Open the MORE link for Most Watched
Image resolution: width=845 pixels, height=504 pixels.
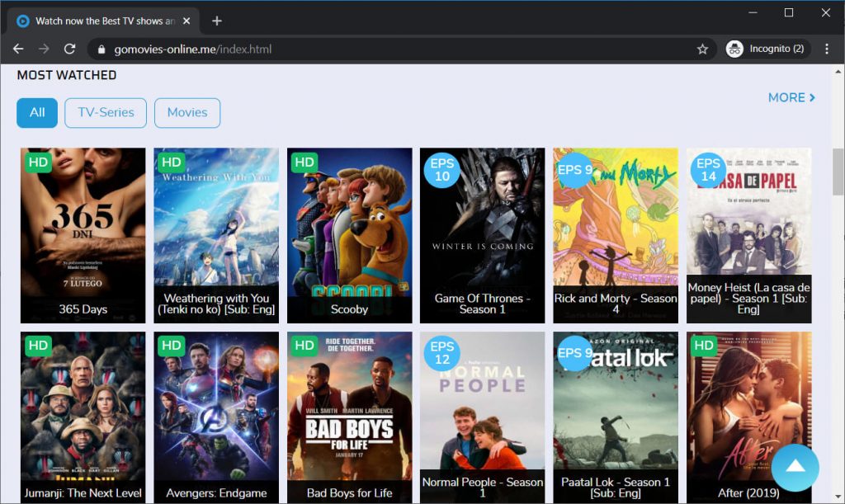pyautogui.click(x=791, y=97)
